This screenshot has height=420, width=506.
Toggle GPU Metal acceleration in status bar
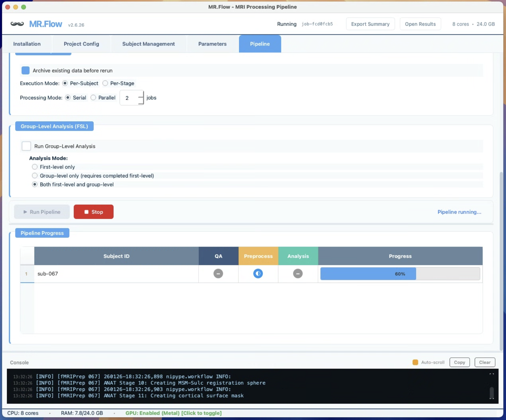tap(173, 413)
